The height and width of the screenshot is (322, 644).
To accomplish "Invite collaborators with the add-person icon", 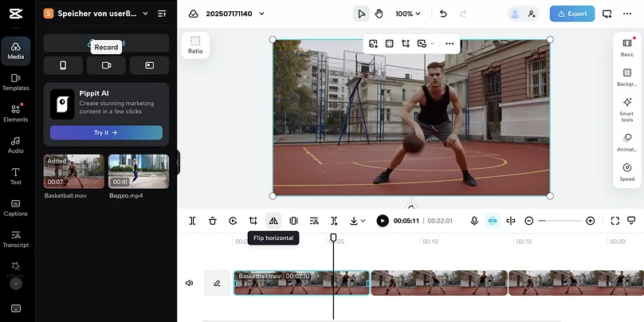I will 532,14.
